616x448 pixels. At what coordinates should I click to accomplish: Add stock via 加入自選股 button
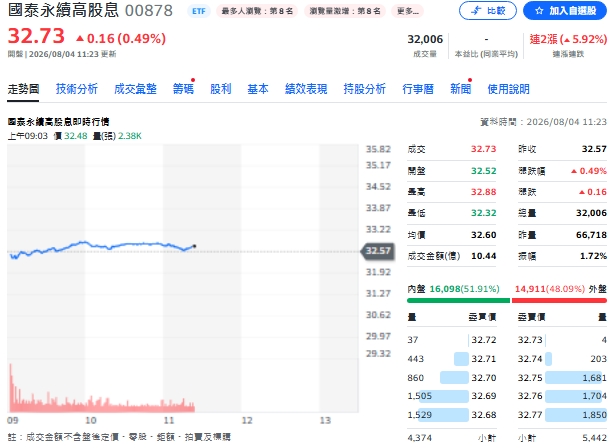coord(565,11)
